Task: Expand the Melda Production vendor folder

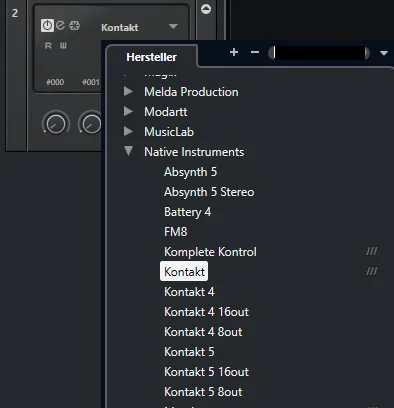Action: point(128,91)
